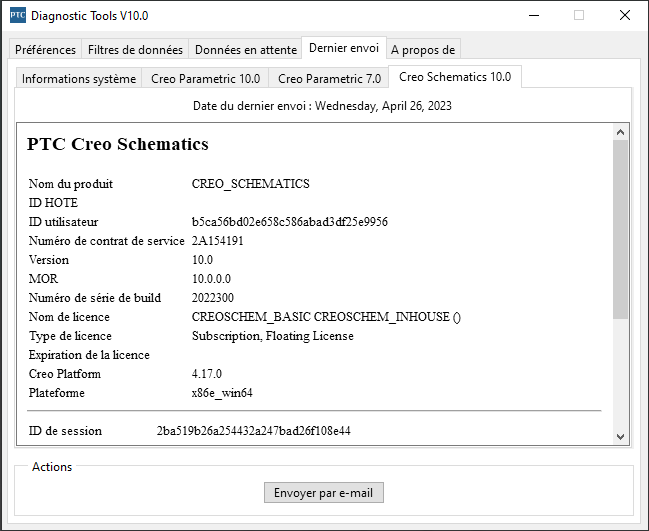
Task: Switch to Creo Parametric 7.0 sub-tab
Action: coord(329,79)
